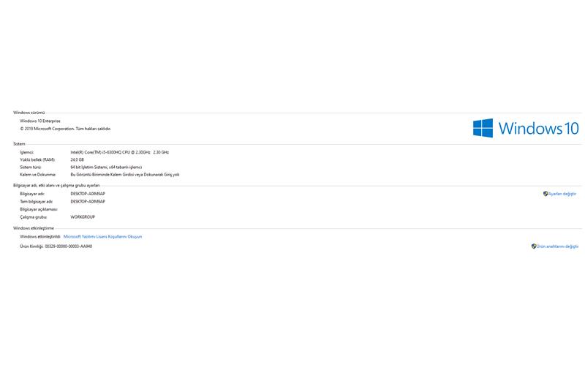
Task: Click the 'Windows etkinleştirildi' status text
Action: click(40, 236)
